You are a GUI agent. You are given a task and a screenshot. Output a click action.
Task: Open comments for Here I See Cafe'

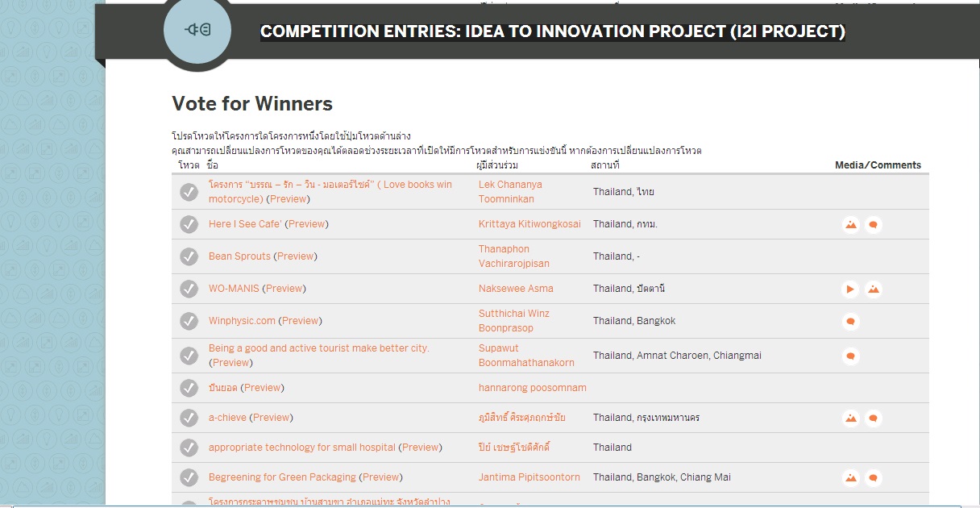[x=873, y=225]
